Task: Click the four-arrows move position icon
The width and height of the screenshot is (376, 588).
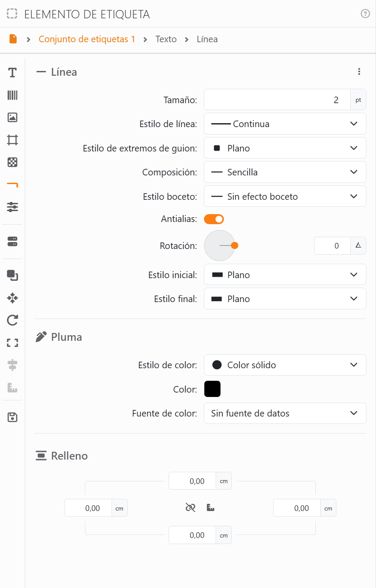Action: (12, 298)
